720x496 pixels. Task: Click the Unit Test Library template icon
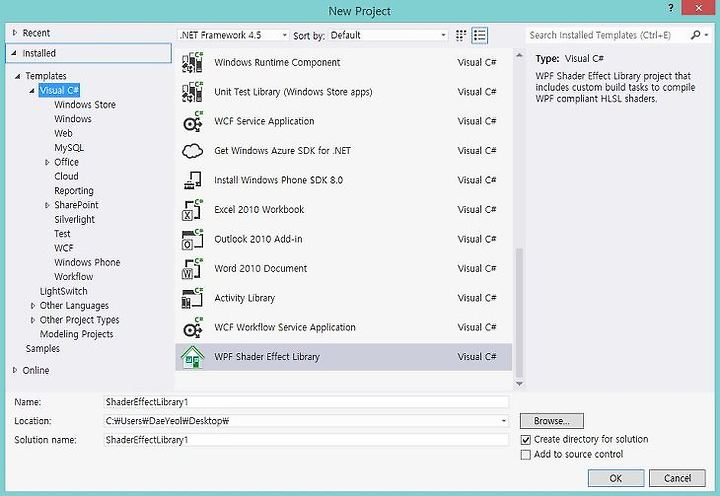coord(192,92)
